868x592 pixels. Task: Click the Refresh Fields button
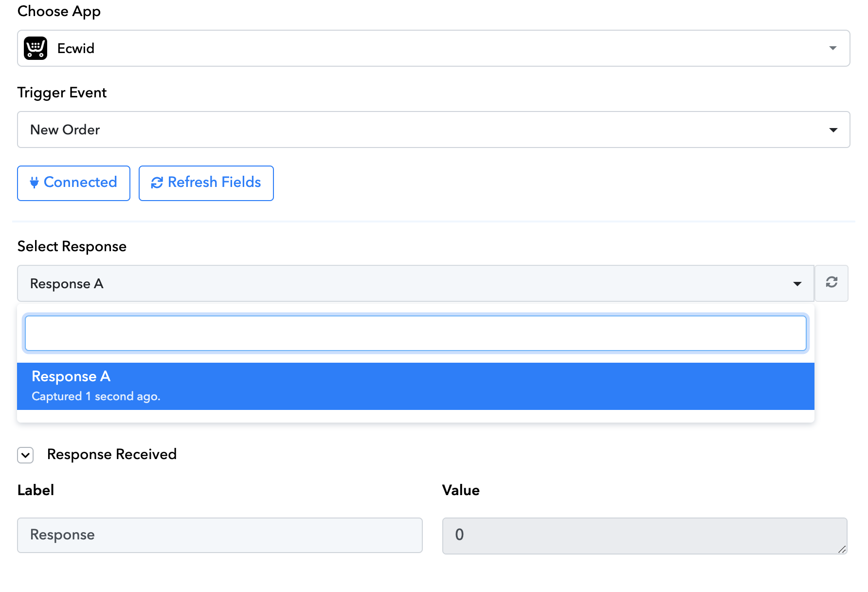206,183
